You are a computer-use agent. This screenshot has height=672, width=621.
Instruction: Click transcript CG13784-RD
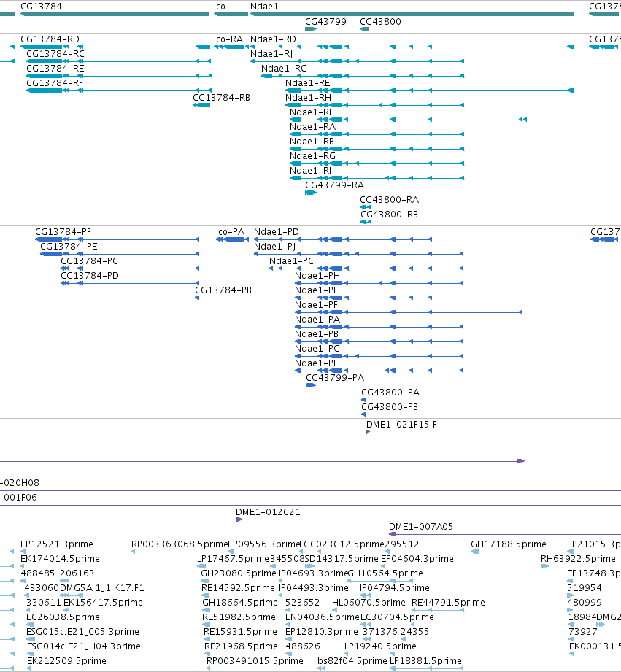click(50, 39)
